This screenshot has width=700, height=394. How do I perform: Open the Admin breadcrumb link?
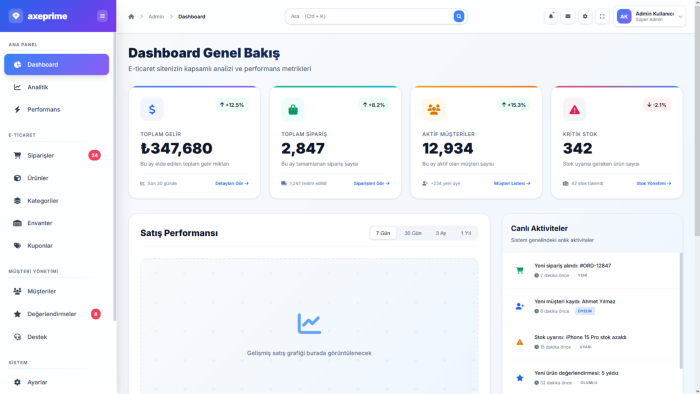pyautogui.click(x=156, y=17)
